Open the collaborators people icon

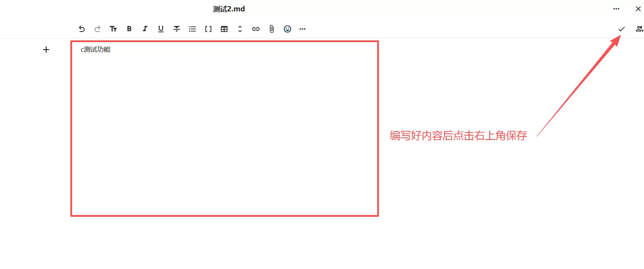[x=639, y=29]
